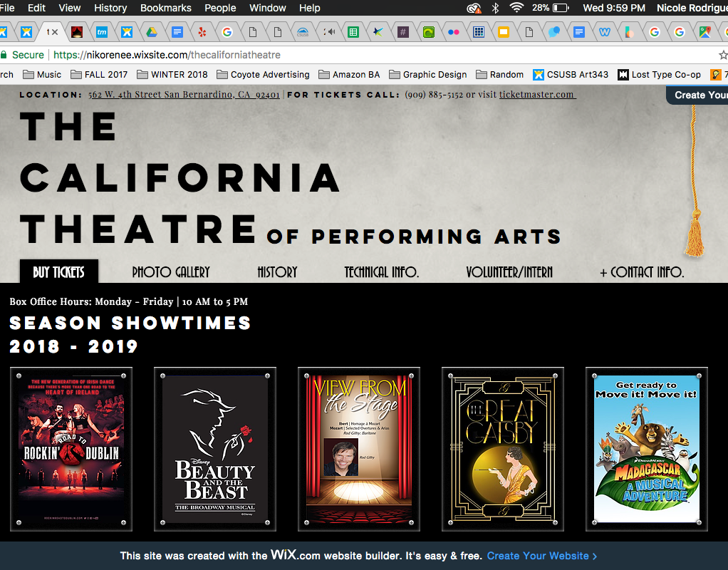Open the Weebly tab
Viewport: 728px width, 570px height.
pyautogui.click(x=605, y=32)
